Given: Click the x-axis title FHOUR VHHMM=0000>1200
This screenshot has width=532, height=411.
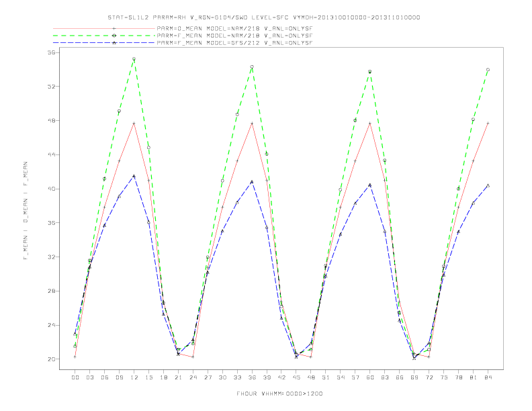Looking at the screenshot, I should (x=279, y=394).
